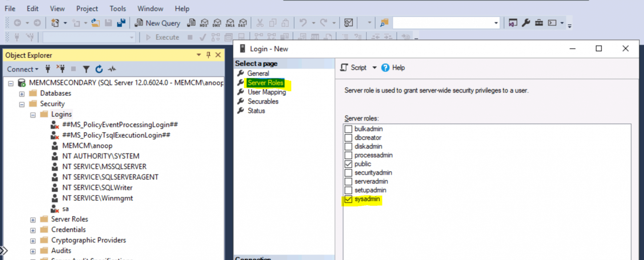
Task: Check the securityadmin server role
Action: (348, 173)
